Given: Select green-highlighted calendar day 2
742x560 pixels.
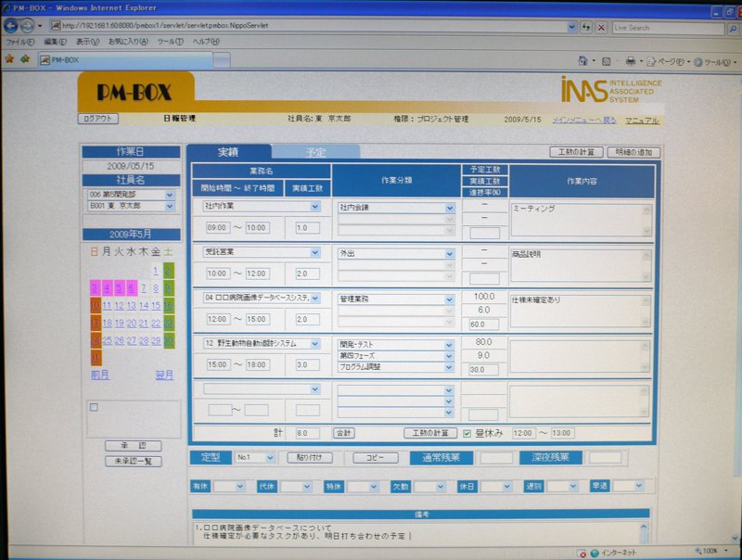Looking at the screenshot, I should click(169, 271).
